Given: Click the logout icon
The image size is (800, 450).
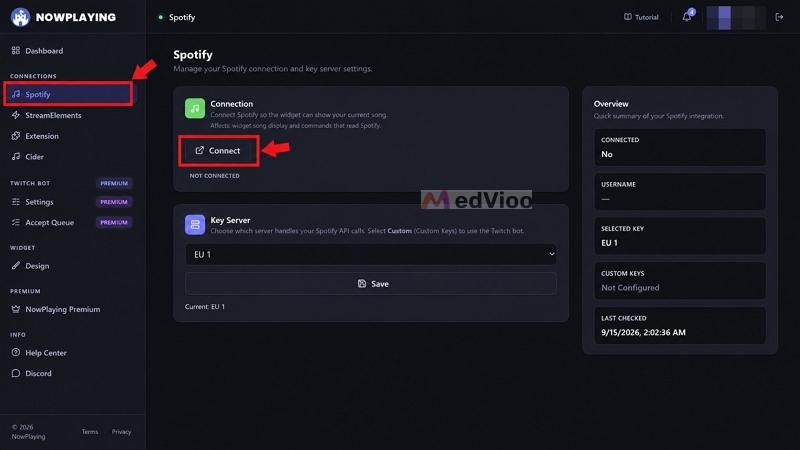Looking at the screenshot, I should (x=779, y=17).
